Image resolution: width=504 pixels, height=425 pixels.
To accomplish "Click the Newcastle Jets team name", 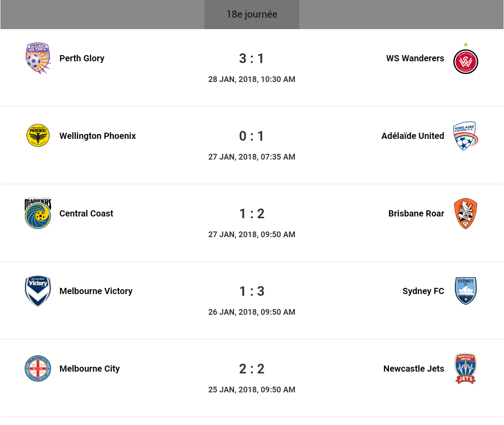I will pyautogui.click(x=414, y=369).
